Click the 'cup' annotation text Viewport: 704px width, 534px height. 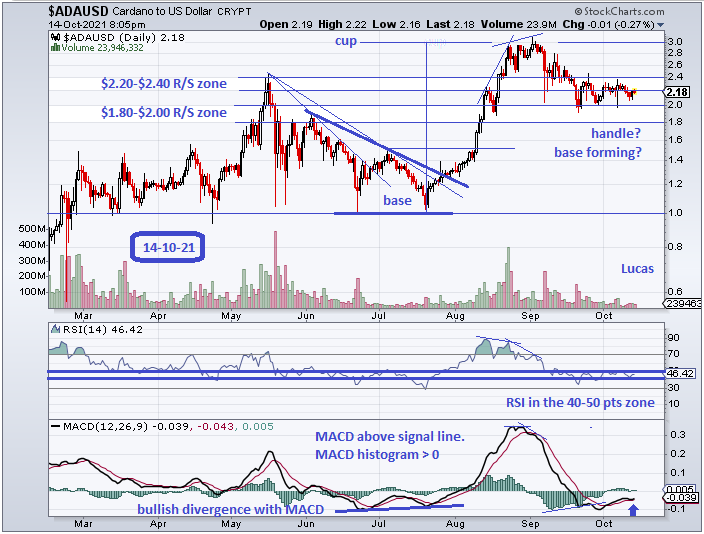tap(346, 41)
